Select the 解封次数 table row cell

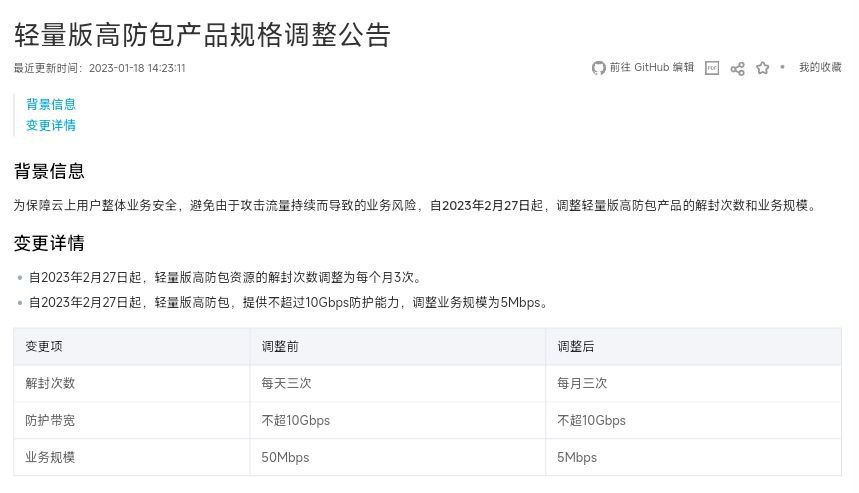coord(50,383)
